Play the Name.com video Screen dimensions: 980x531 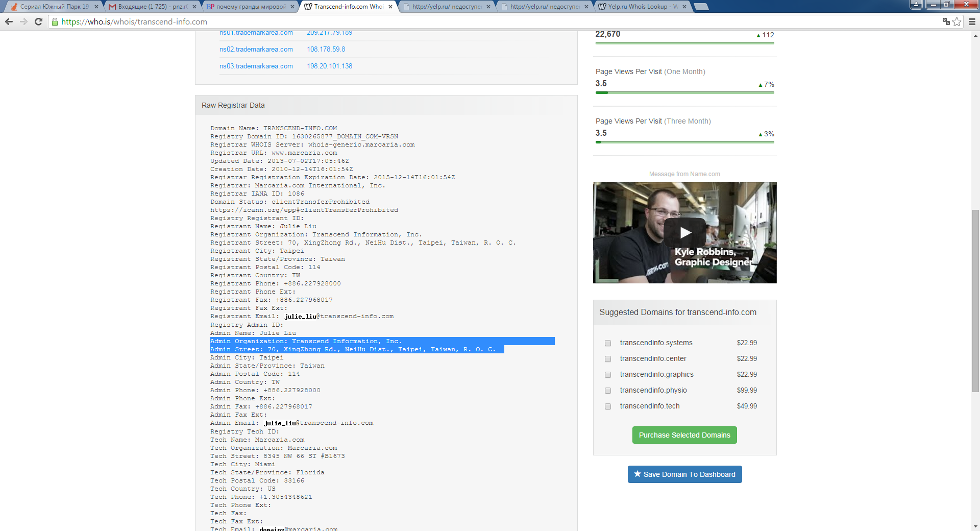click(x=684, y=233)
